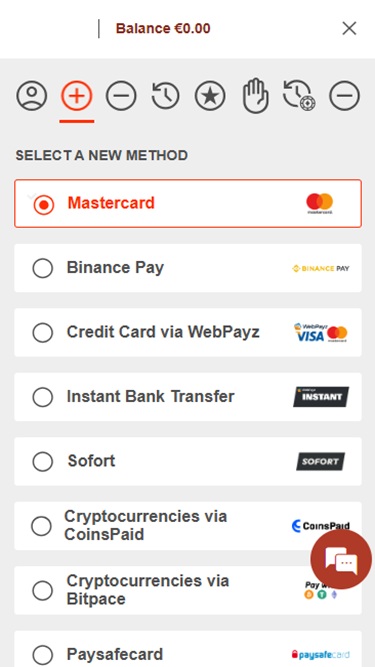Open the game history clock with chip icon
This screenshot has width=375, height=667.
299,95
